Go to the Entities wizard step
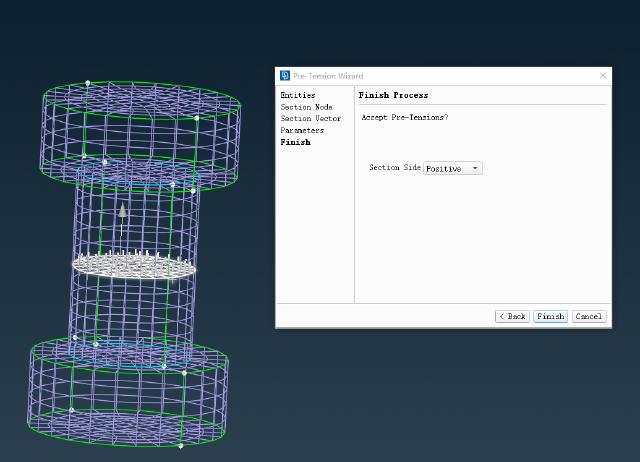Screen dimensions: 640x462 click(x=298, y=95)
